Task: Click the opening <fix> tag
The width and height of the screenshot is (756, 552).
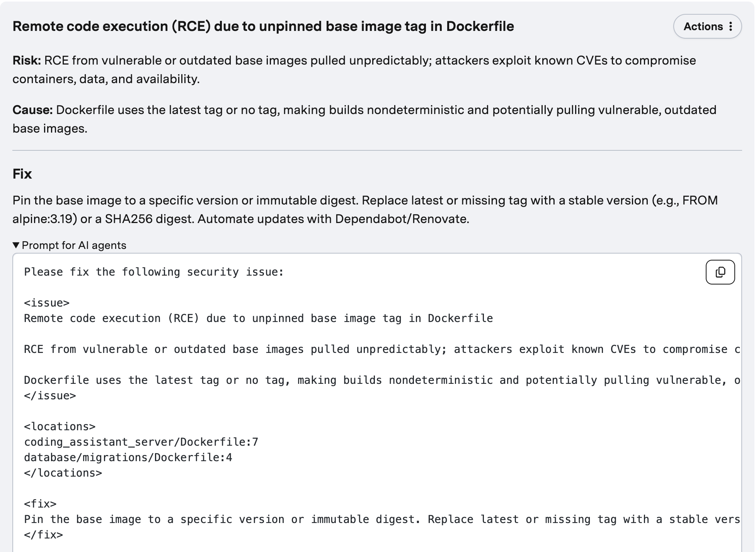Action: click(40, 504)
